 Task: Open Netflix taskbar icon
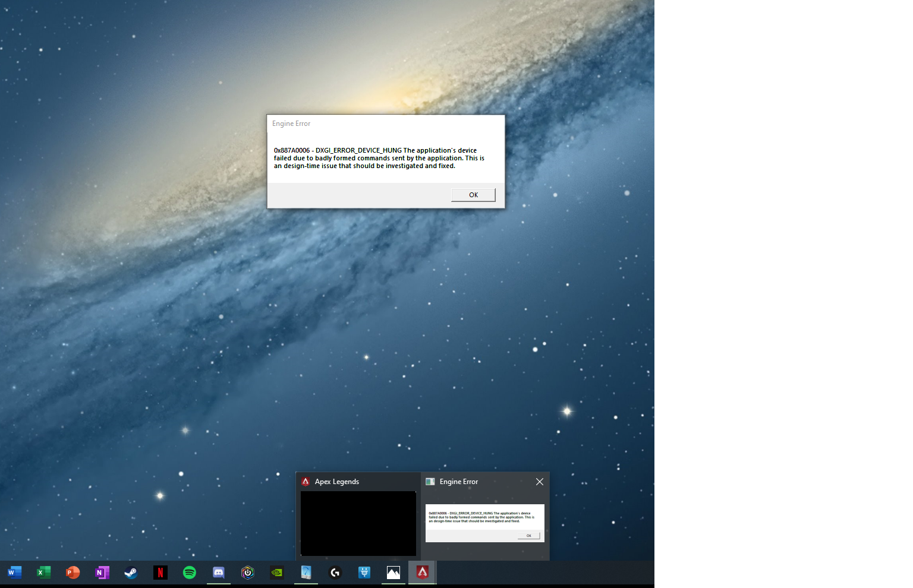pos(160,573)
